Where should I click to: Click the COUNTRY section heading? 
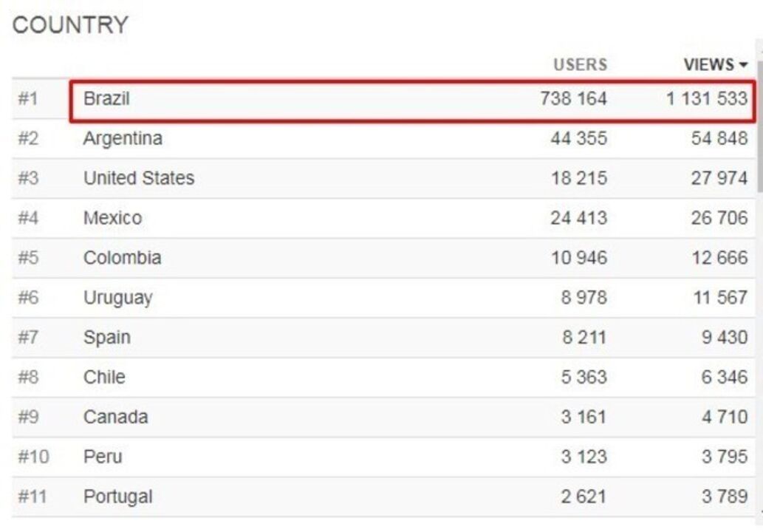[70, 25]
